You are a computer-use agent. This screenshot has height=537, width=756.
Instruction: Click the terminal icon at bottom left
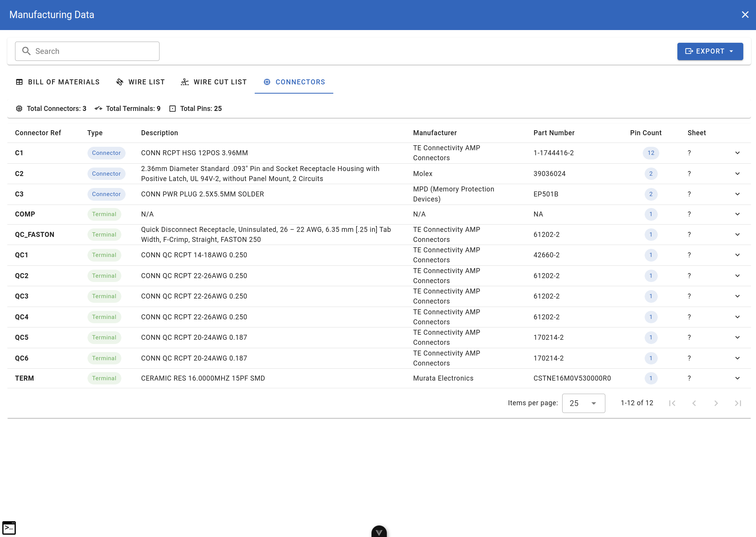coord(9,528)
